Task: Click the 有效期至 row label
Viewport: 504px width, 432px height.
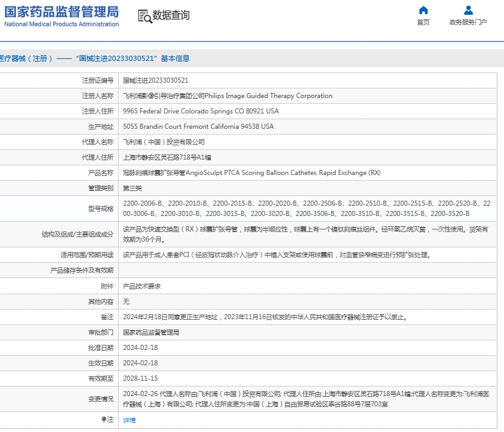Action: [101, 379]
